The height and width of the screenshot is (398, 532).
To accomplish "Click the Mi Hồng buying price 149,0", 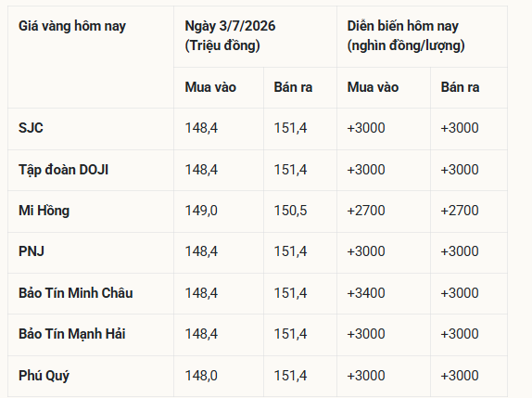I will (x=201, y=211).
